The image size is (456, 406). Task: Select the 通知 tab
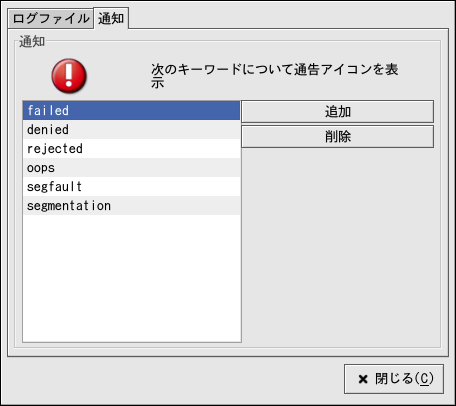point(111,18)
